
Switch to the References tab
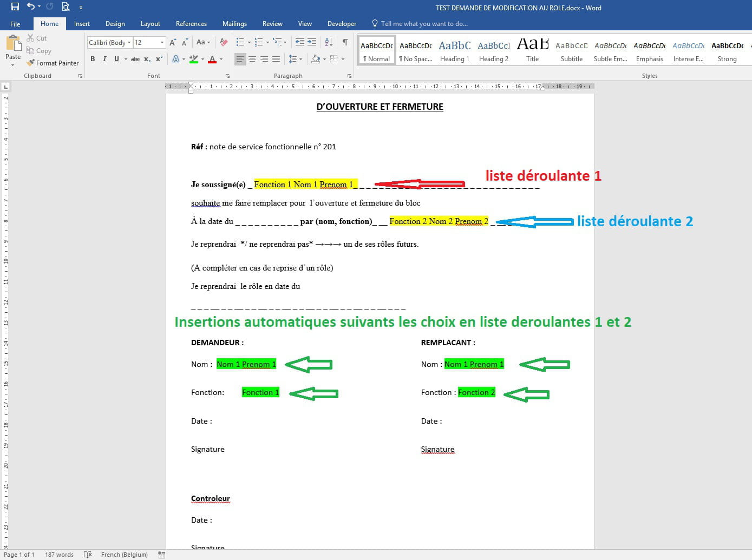[x=191, y=24]
